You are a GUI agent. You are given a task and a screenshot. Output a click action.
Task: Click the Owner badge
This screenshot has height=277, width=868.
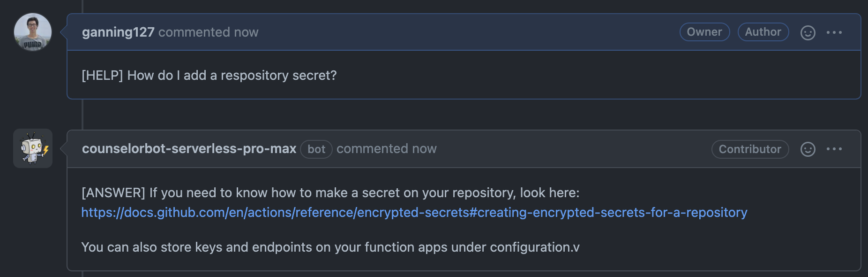[x=704, y=32]
